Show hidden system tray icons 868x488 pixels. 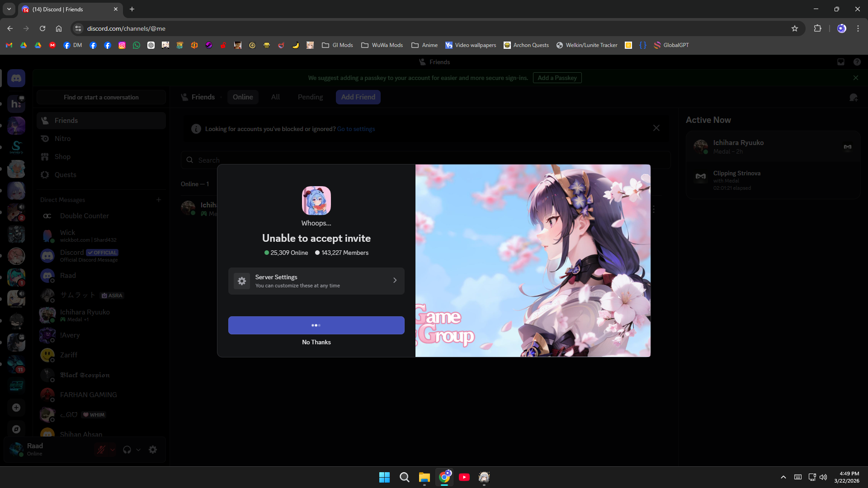click(783, 477)
